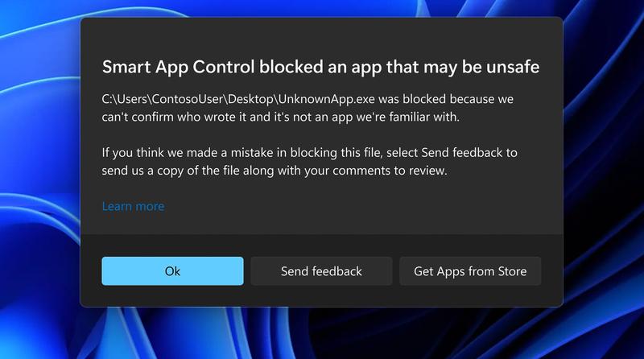Dismiss the dialog with the Ok button
The width and height of the screenshot is (644, 359).
tap(172, 271)
